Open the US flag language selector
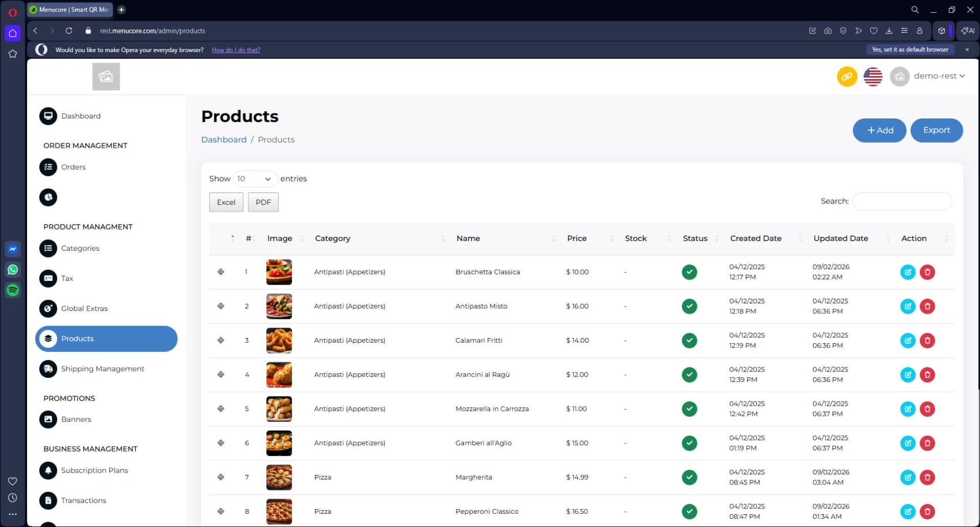Screen dimensions: 980x527 [x=873, y=76]
